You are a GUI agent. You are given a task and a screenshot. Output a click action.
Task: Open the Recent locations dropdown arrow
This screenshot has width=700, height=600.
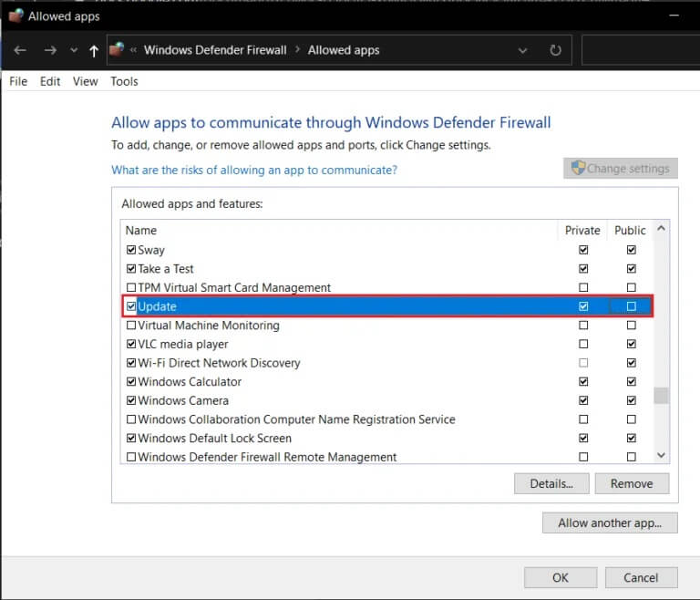[x=72, y=50]
